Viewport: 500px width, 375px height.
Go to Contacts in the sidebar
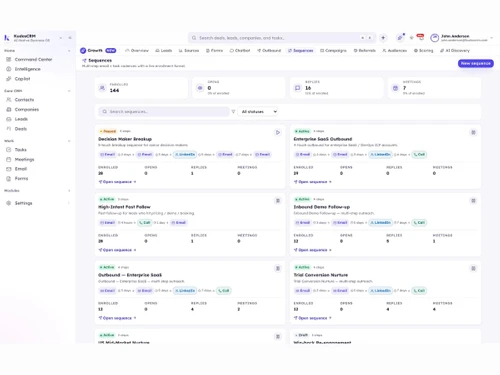click(24, 100)
